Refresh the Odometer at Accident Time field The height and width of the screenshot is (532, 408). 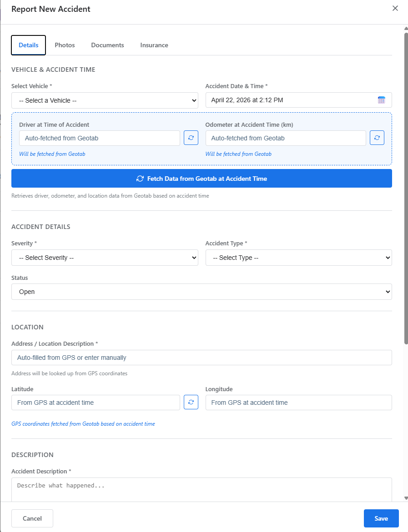377,138
